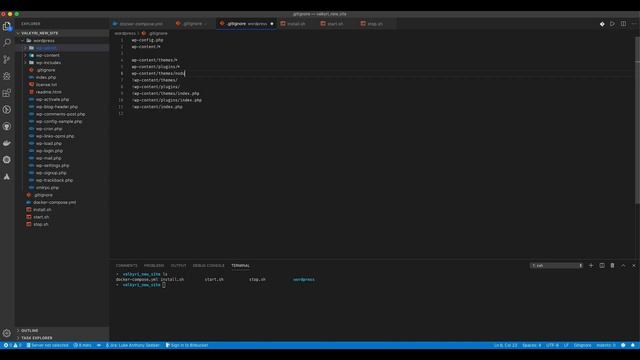Image resolution: width=640 pixels, height=360 pixels.
Task: Click the Jira user status bar item
Action: (133, 345)
